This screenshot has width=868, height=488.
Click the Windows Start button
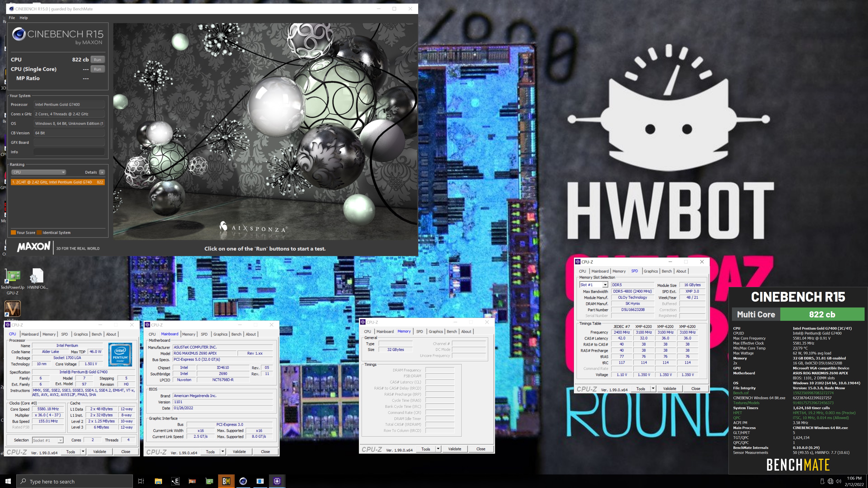click(x=8, y=481)
